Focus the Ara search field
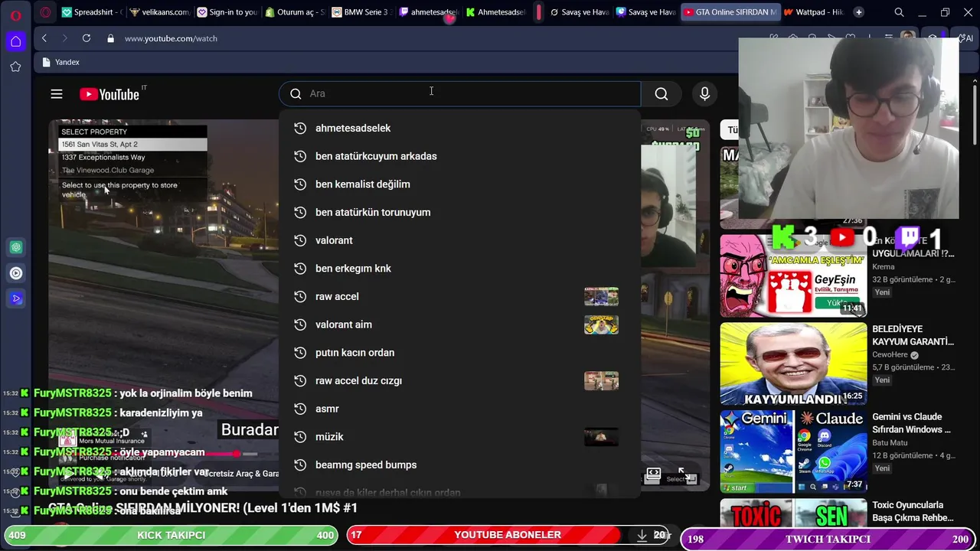This screenshot has height=551, width=980. [459, 93]
